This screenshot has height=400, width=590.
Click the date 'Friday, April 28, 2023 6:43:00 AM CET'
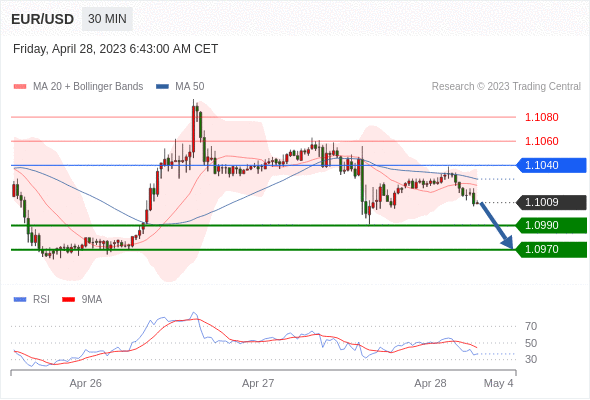pos(116,49)
